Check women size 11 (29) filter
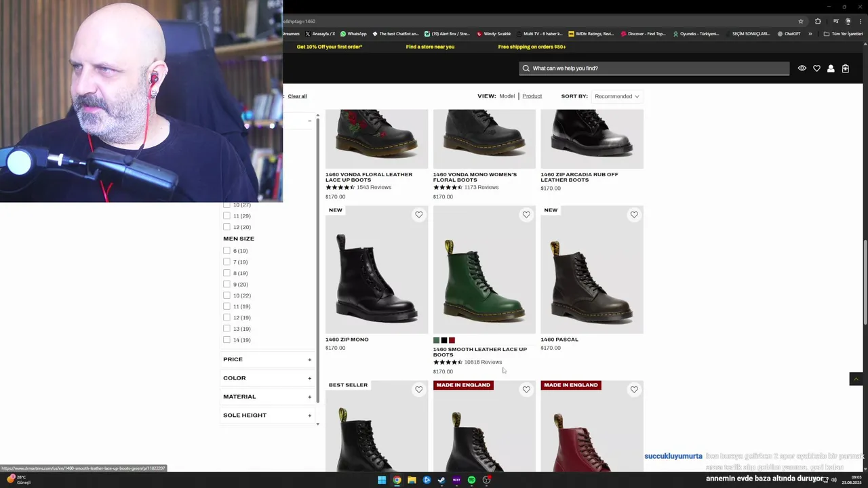This screenshot has height=488, width=868. [226, 216]
